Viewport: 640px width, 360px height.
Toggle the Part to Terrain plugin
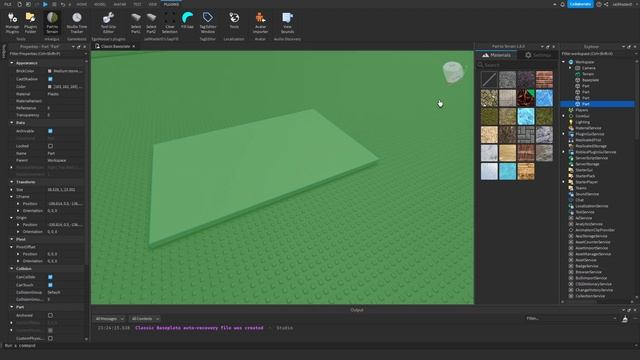52,22
